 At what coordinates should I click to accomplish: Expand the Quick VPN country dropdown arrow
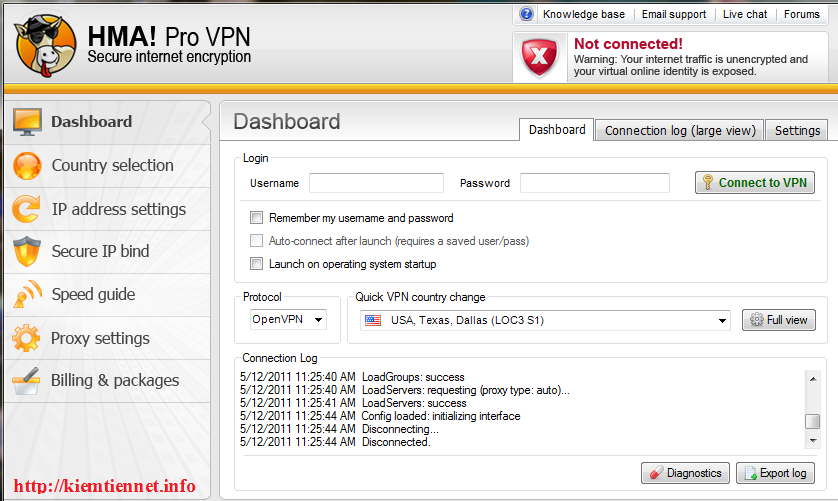click(722, 321)
